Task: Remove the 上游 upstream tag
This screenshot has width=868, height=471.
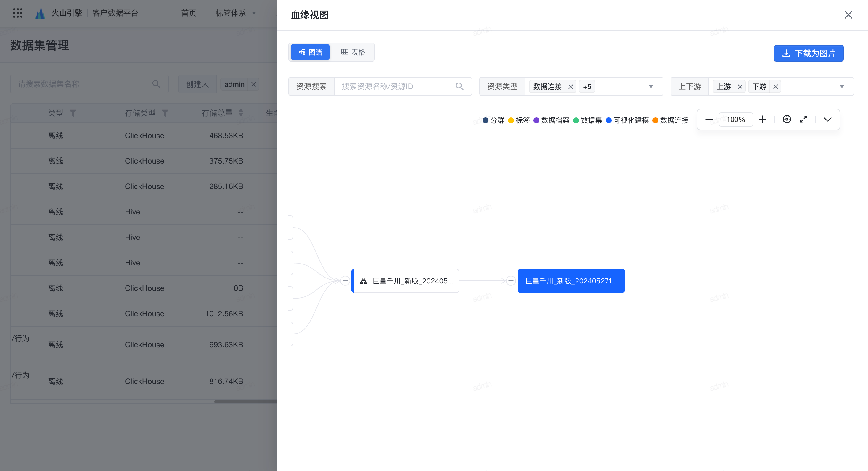Action: [740, 87]
